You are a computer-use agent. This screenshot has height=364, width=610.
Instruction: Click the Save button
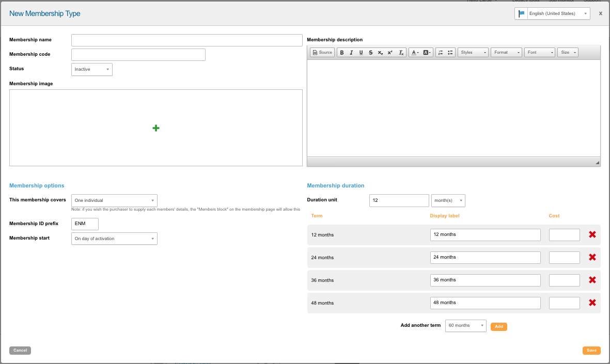(x=591, y=351)
